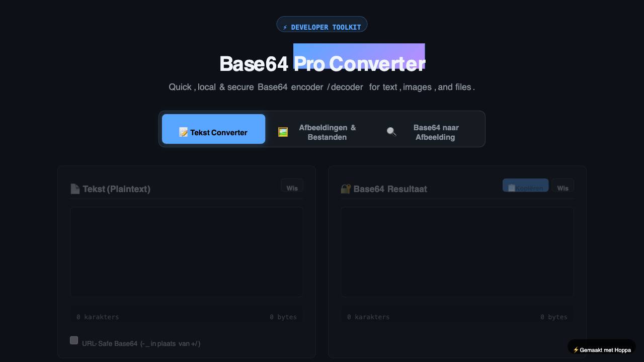Click the '0 bytes' counter under Base64 Resultaat

point(554,317)
